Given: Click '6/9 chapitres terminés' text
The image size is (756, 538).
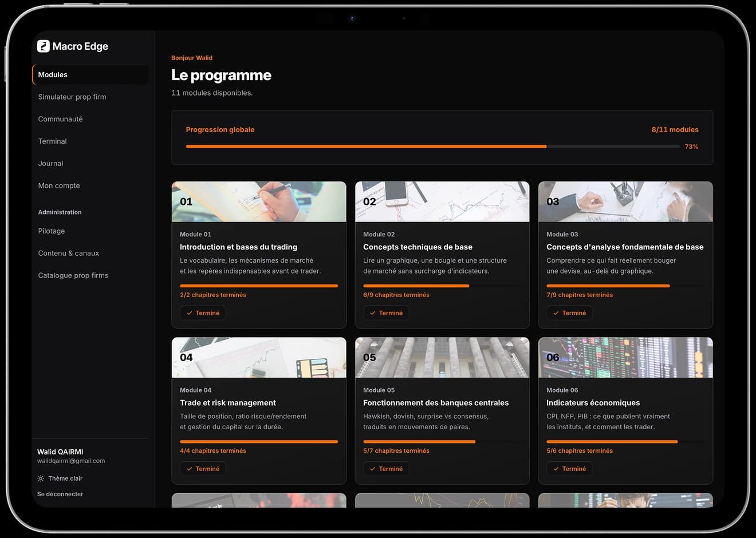Looking at the screenshot, I should (396, 295).
